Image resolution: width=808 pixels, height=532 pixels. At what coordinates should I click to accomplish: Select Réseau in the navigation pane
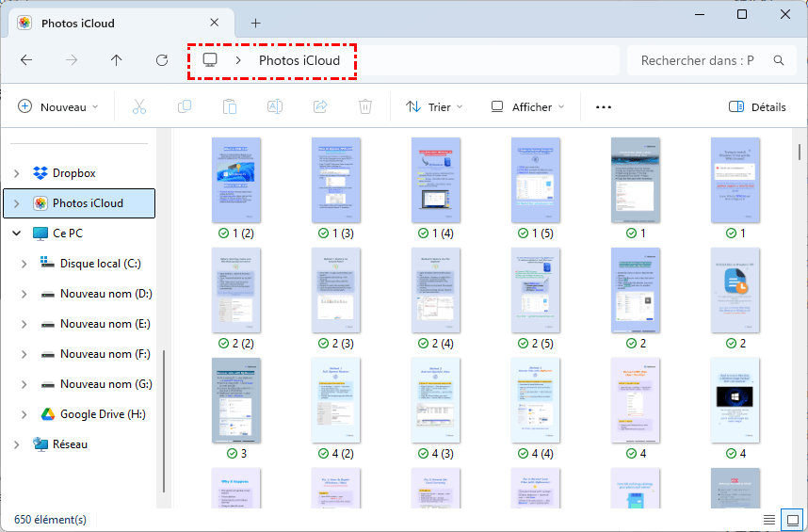pos(70,443)
